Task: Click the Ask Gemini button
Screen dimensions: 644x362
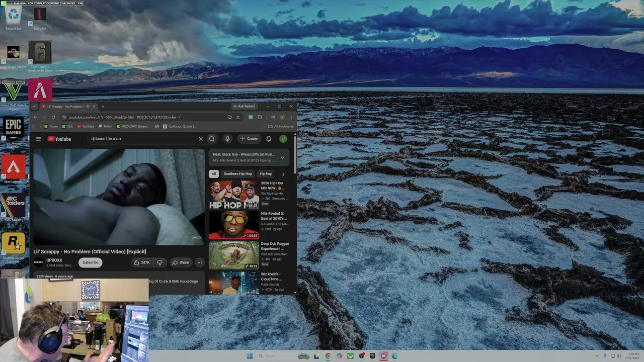Action: coord(244,106)
